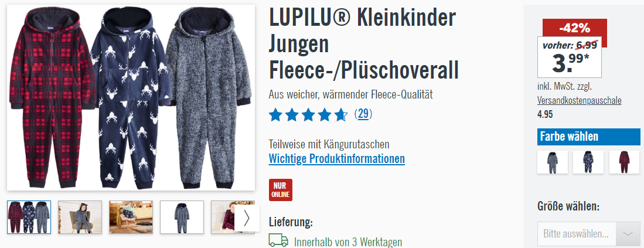The width and height of the screenshot is (644, 248).
Task: View single grey overall thumbnail
Action: point(182,217)
